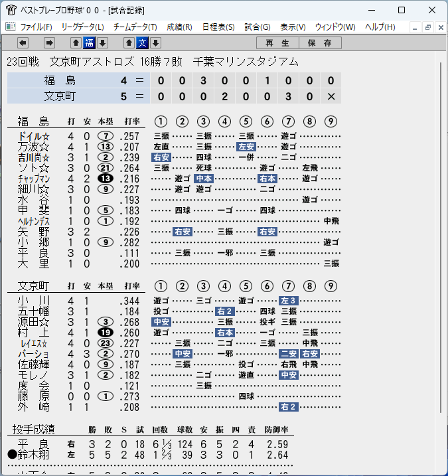Click down arrow beside 福 team icon
Image resolution: width=448 pixels, height=476 pixels.
(x=103, y=42)
